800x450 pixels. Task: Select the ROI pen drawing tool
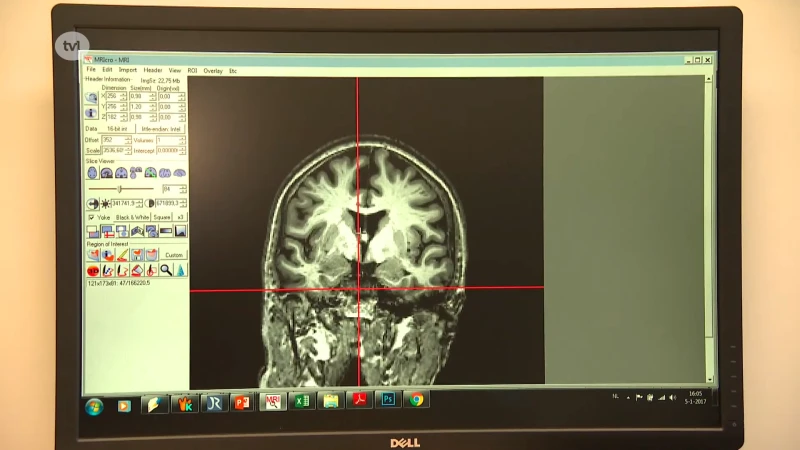(x=122, y=255)
